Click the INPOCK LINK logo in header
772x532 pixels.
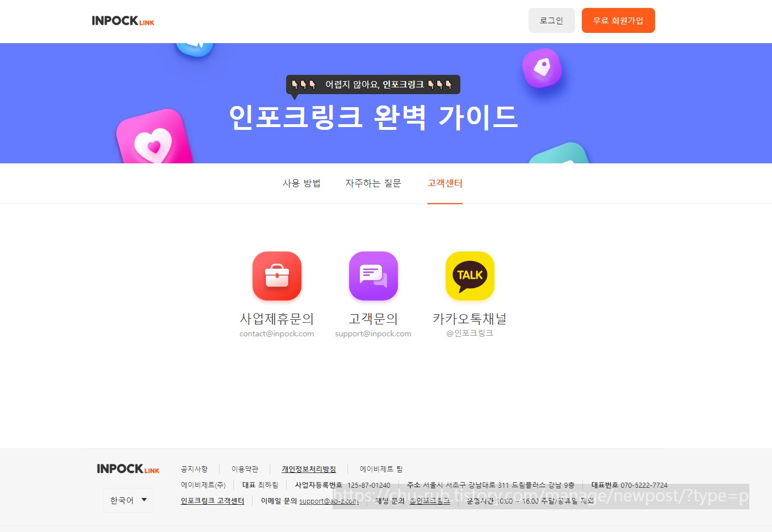click(123, 21)
